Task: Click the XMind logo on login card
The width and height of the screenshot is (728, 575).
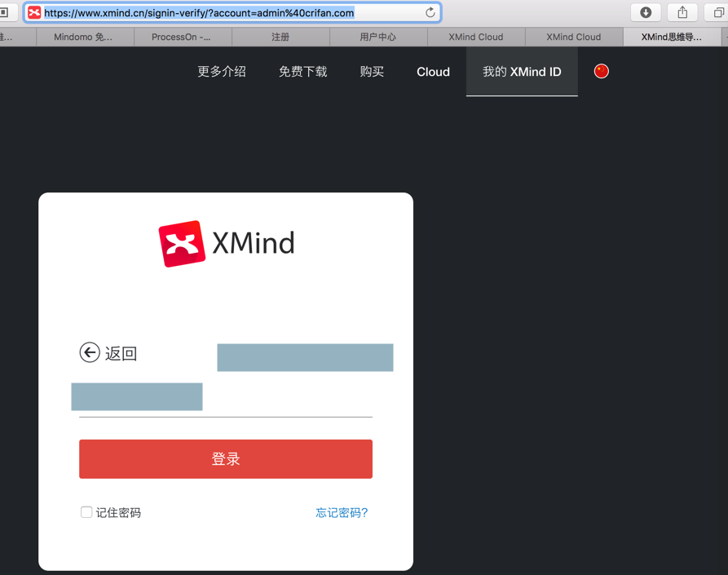Action: [227, 243]
